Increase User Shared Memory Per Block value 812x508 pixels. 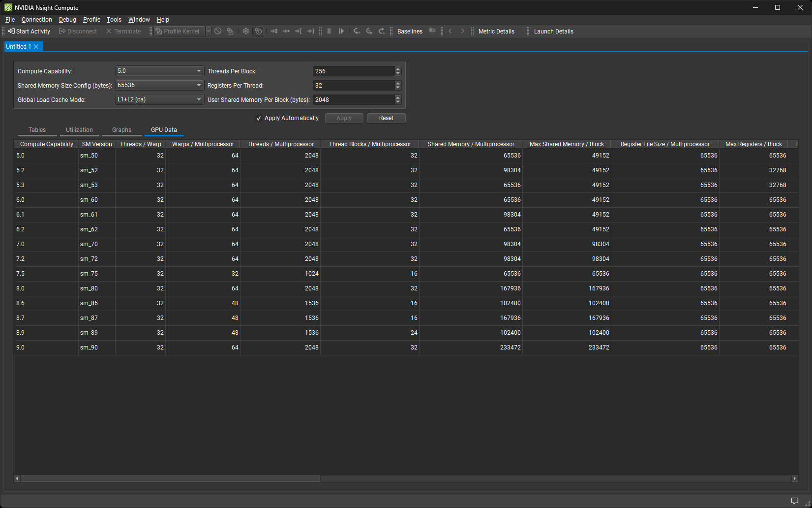pos(398,97)
